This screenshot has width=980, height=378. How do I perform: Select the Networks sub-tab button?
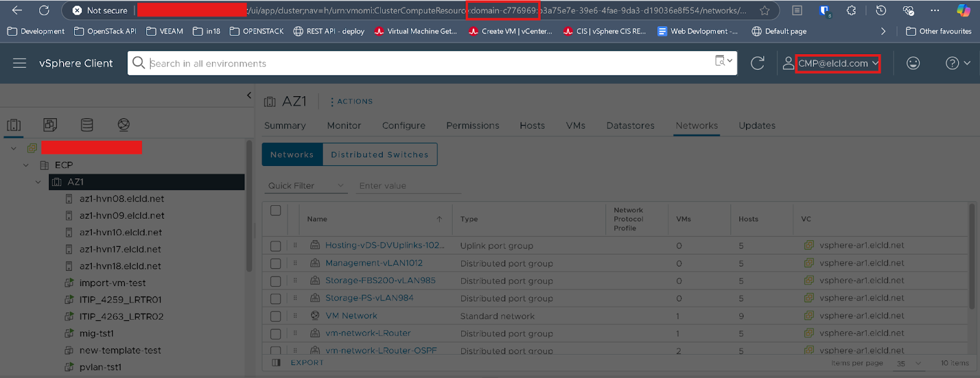(292, 154)
